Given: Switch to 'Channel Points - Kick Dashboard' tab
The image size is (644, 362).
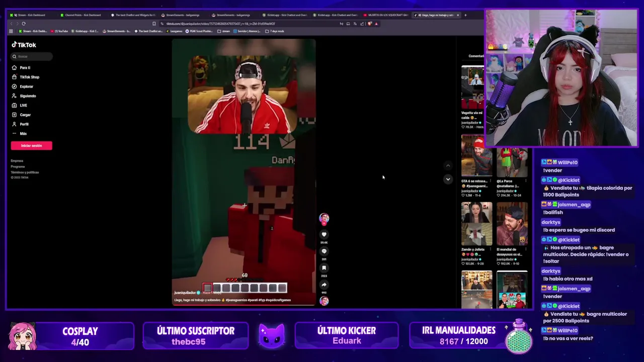Looking at the screenshot, I should 82,15.
